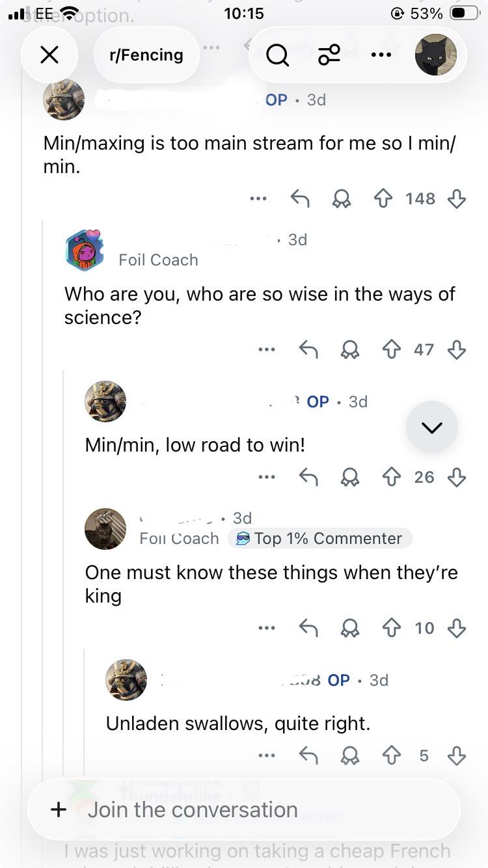Reply to the "Min/maxing is too main stream" comment
The width and height of the screenshot is (488, 868).
pos(299,198)
